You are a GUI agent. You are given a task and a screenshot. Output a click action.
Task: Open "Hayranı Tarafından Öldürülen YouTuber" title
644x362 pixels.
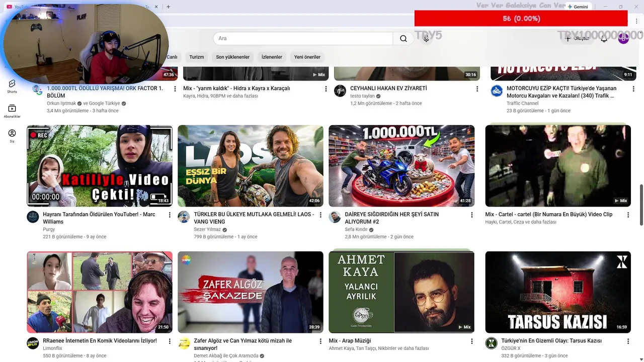tap(99, 218)
